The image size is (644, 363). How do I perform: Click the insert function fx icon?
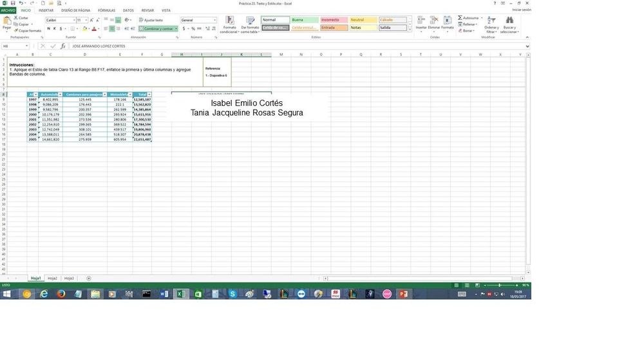[x=62, y=46]
